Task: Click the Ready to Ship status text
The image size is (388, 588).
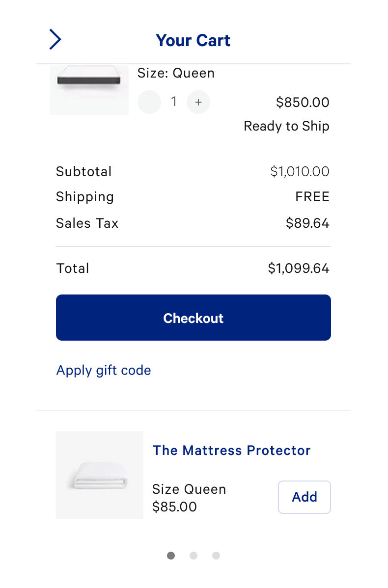Action: coord(286,126)
